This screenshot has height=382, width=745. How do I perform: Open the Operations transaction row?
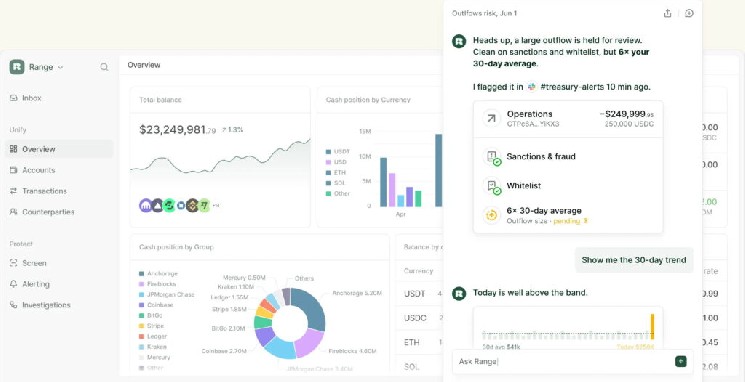[568, 119]
